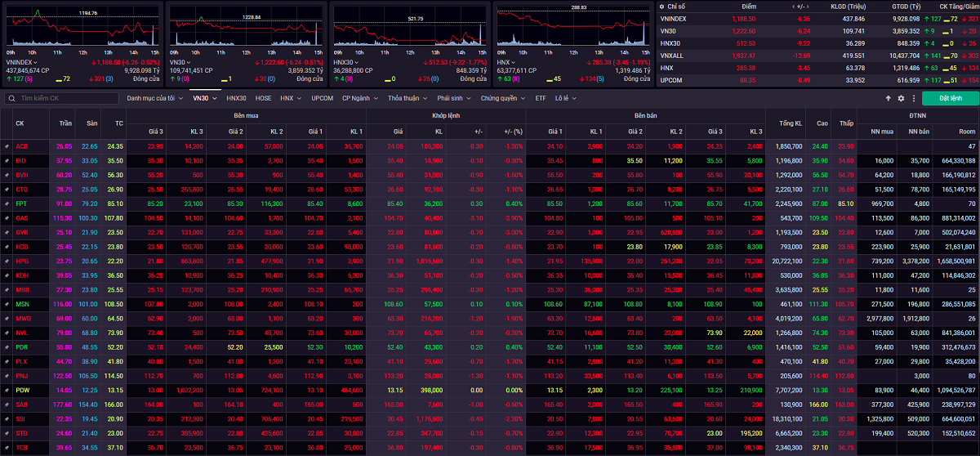Viewport: 980px width, 456px height.
Task: Open the HNX intraday chart
Action: pos(573,25)
